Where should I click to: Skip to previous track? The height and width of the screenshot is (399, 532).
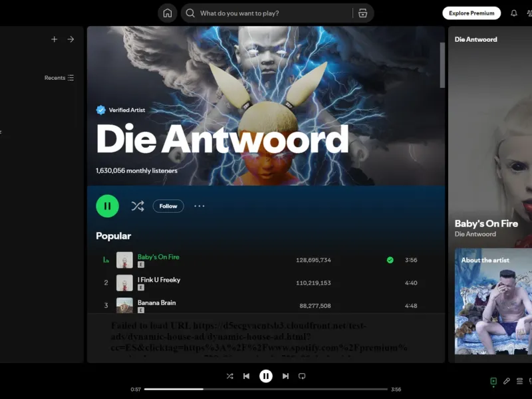247,376
